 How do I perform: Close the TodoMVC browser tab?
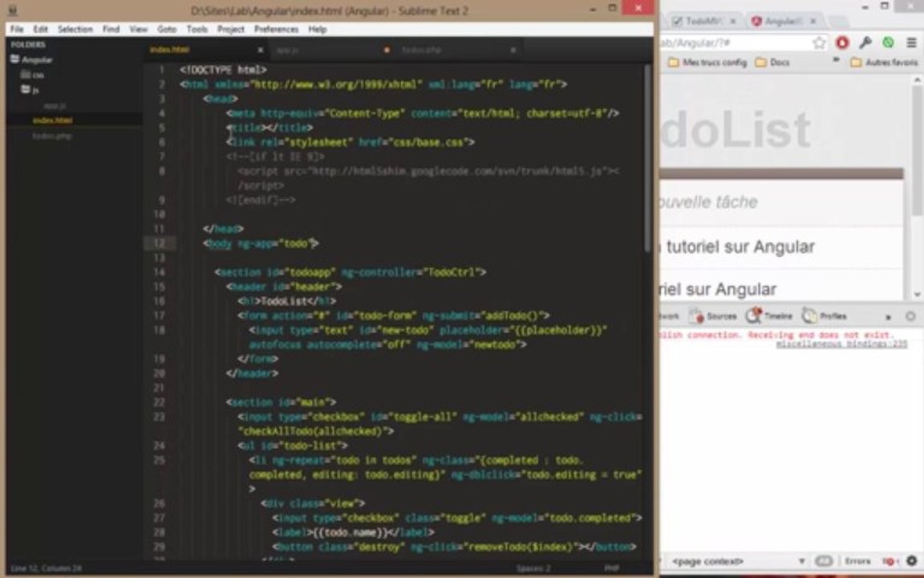733,21
